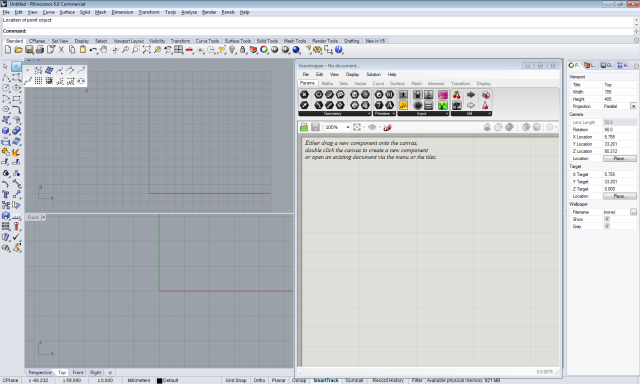
Task: Click the Save disk icon in Rhino toolbar
Action: (29, 50)
